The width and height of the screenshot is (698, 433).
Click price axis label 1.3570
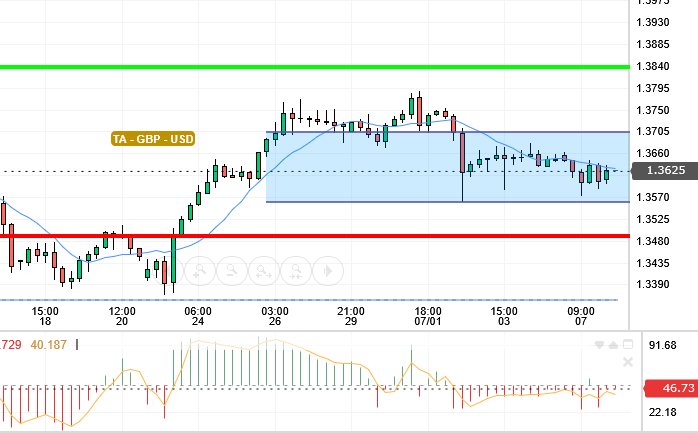point(653,197)
